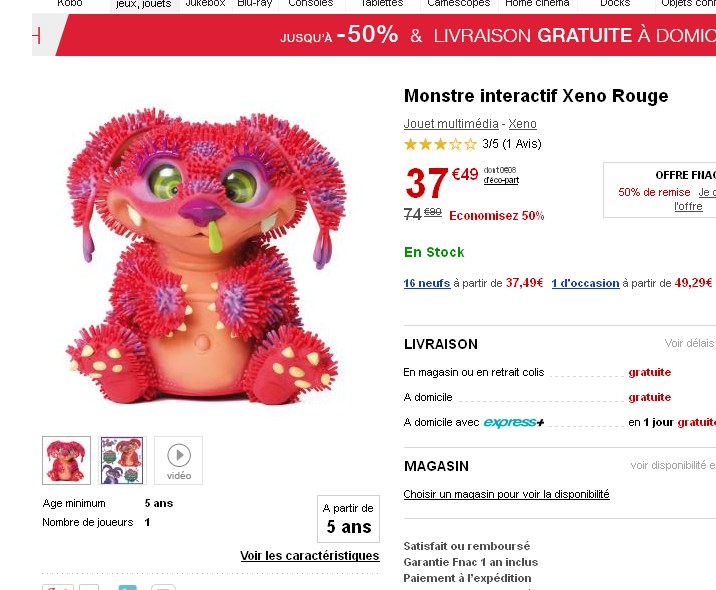The image size is (716, 590).
Task: Open the Home cinéma category
Action: (537, 4)
